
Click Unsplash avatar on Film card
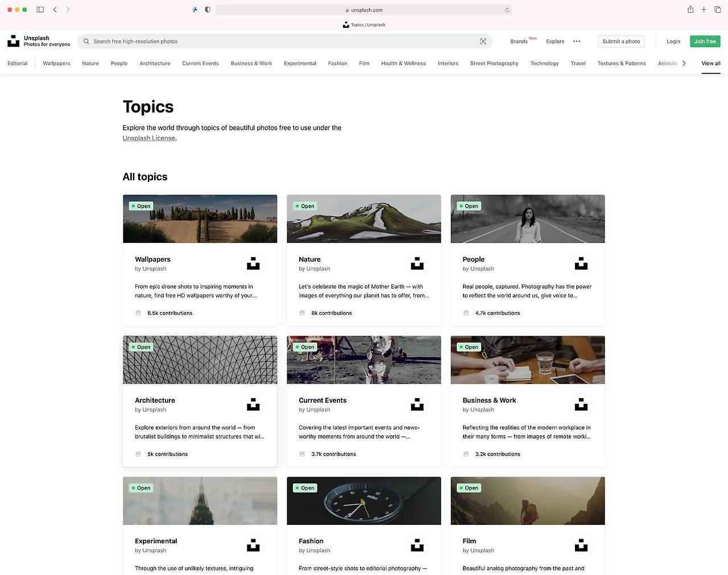point(581,546)
